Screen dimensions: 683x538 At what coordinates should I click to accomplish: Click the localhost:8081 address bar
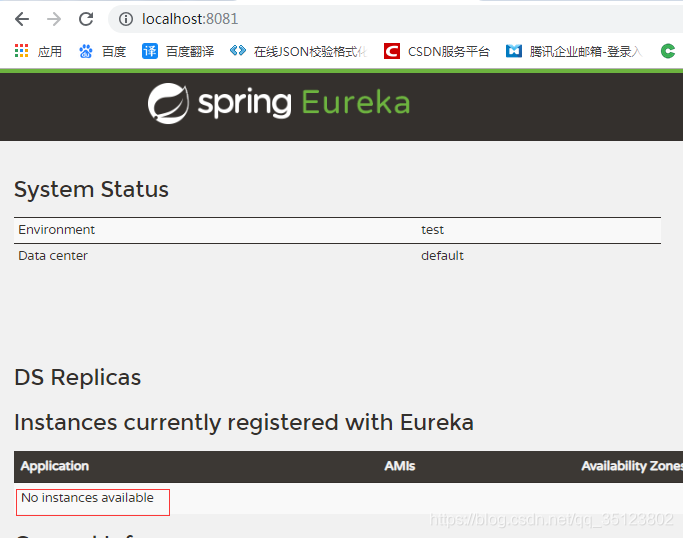(394, 19)
